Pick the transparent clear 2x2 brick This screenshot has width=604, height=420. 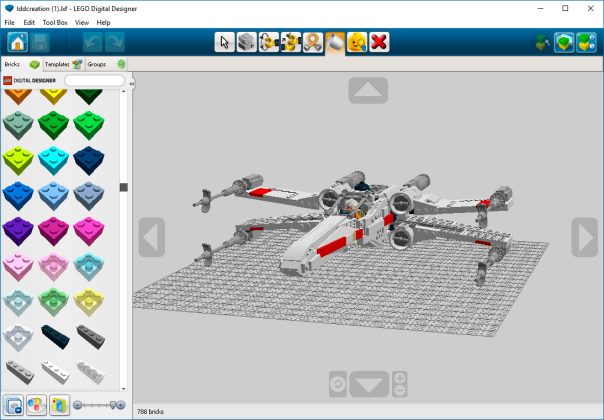point(18,338)
